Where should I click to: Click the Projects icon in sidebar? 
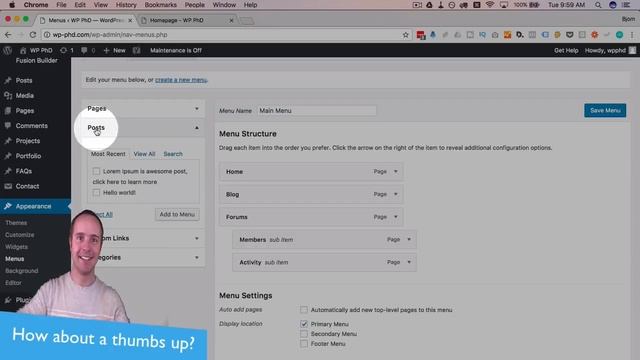pos(8,141)
